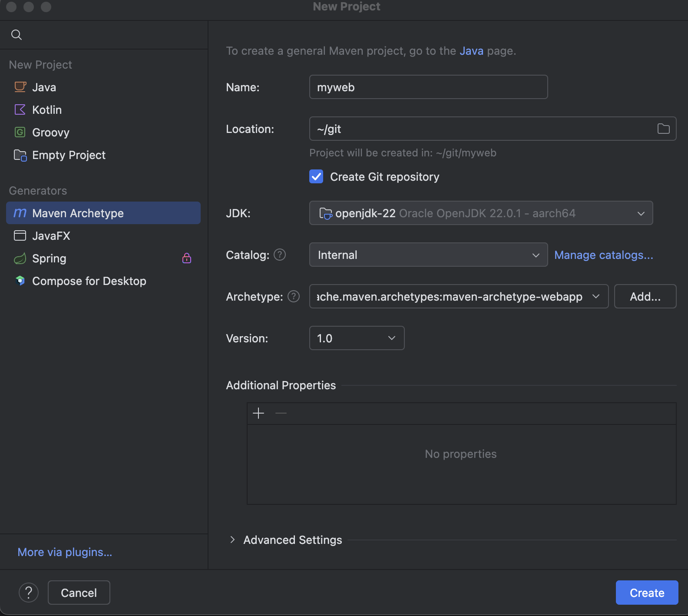Expand the Advanced Settings section
This screenshot has width=688, height=616.
point(233,540)
